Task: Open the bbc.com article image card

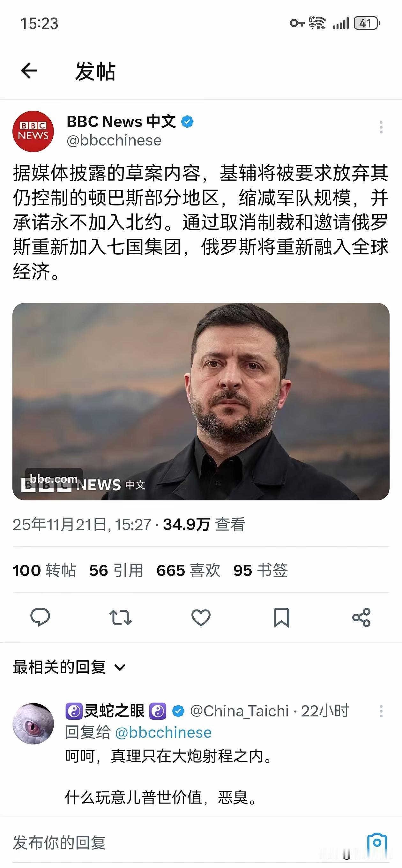Action: click(x=201, y=401)
